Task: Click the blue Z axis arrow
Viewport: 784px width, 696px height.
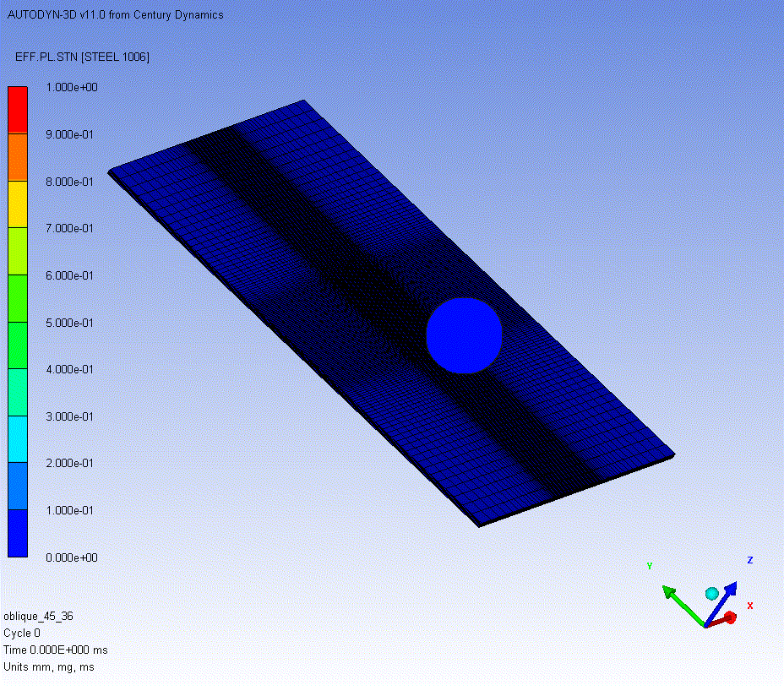Action: coord(721,603)
